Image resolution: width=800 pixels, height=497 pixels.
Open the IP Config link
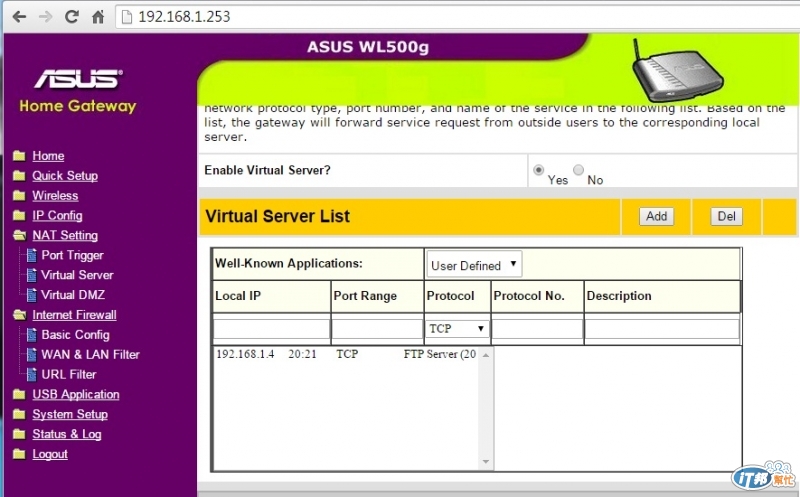[x=57, y=215]
